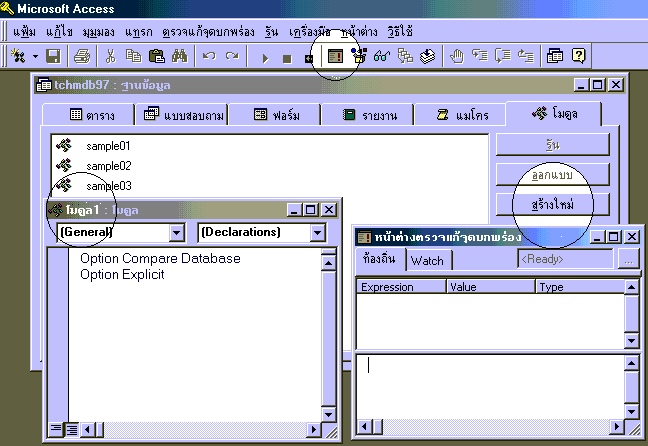Click the สร้างใหม่ (New) button
This screenshot has width=648, height=446.
pos(552,204)
